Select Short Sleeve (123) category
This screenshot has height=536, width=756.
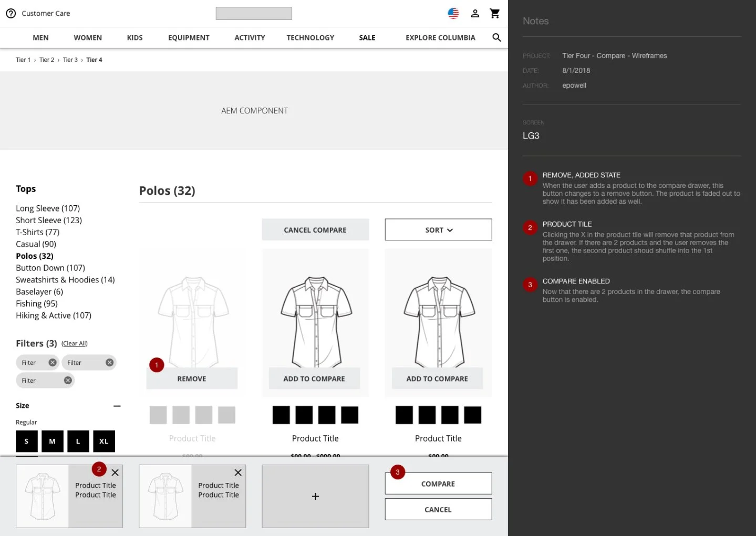[x=49, y=220]
